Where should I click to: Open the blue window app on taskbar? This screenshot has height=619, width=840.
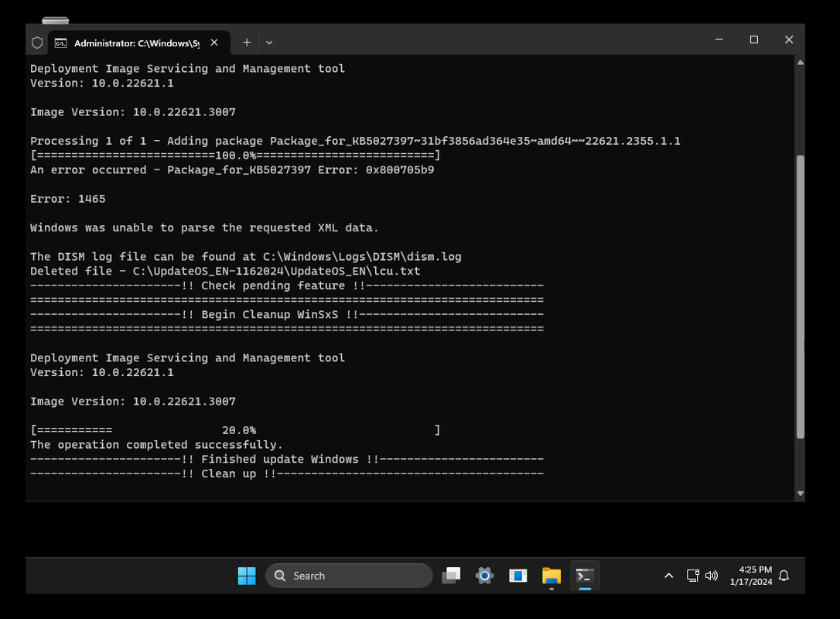click(x=518, y=576)
